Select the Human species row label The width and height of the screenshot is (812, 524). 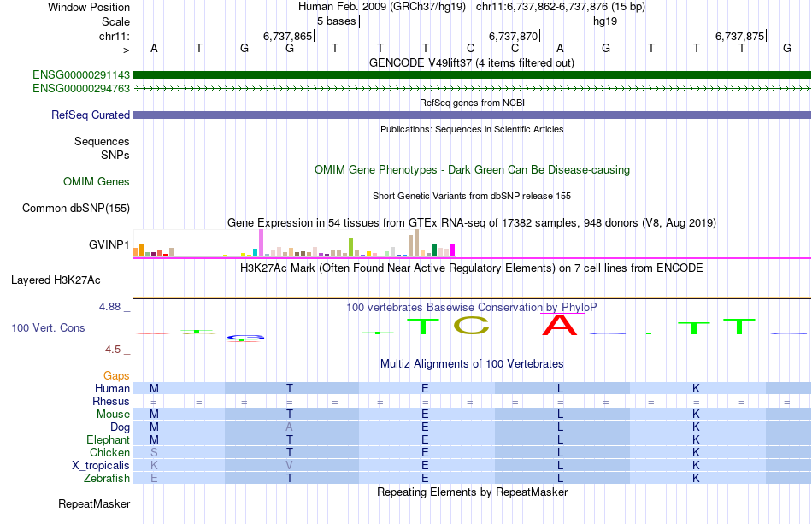[112, 388]
